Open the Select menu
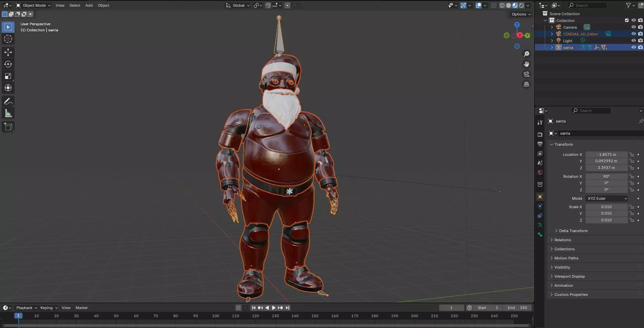The width and height of the screenshot is (644, 328). click(x=75, y=5)
